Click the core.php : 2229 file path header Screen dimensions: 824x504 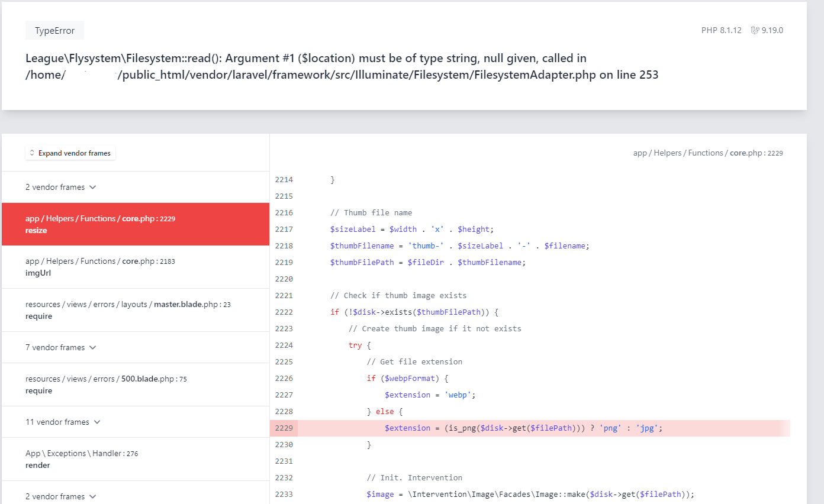tap(708, 153)
